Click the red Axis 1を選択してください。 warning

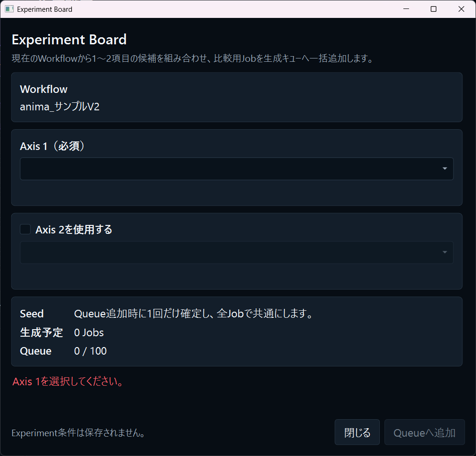pos(68,381)
